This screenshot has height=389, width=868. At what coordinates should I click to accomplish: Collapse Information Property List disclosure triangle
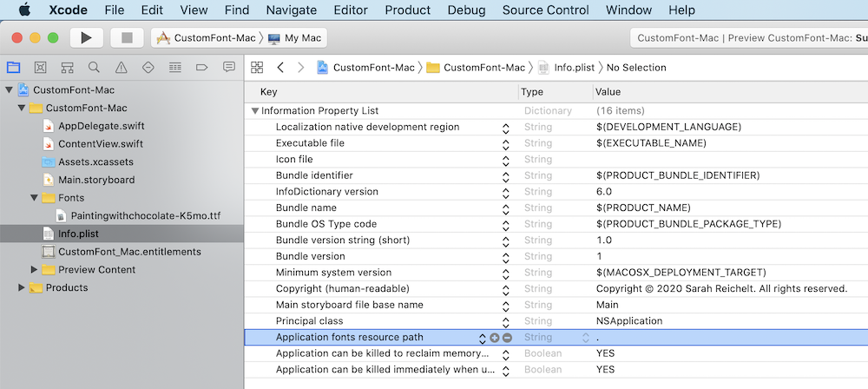tap(254, 111)
